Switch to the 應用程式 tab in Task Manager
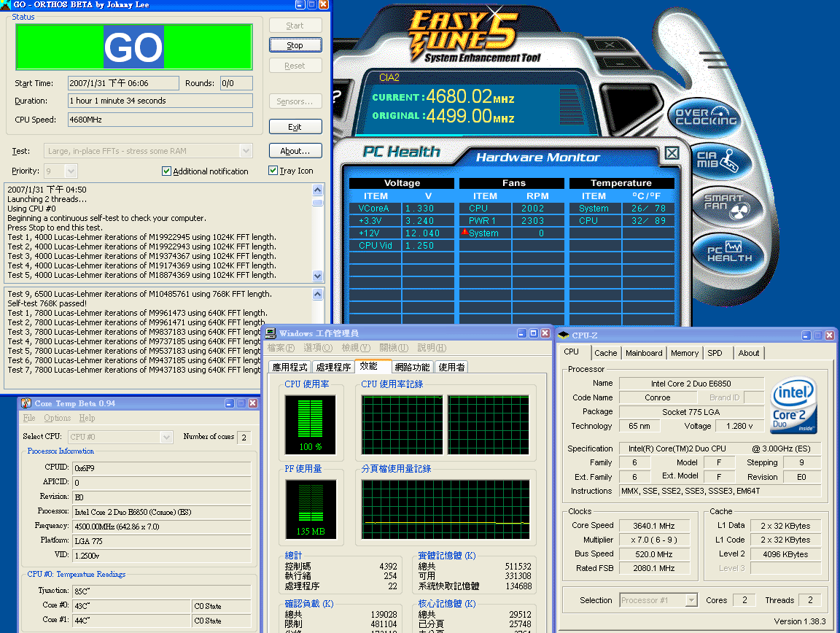 289,367
